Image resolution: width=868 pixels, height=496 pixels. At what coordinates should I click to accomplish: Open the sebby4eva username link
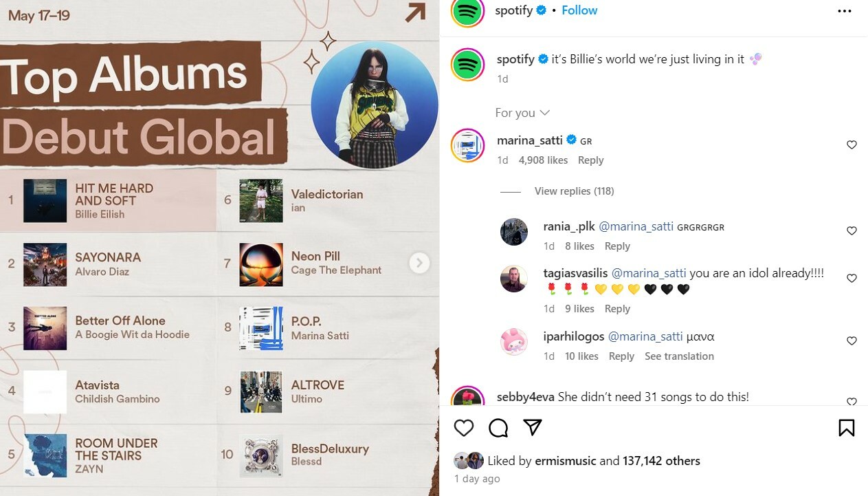(x=526, y=397)
